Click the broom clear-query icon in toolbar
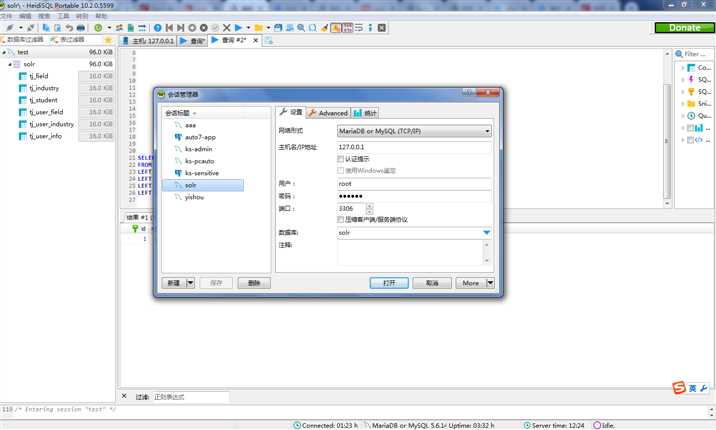Screen dimensions: 716x430 point(324,28)
